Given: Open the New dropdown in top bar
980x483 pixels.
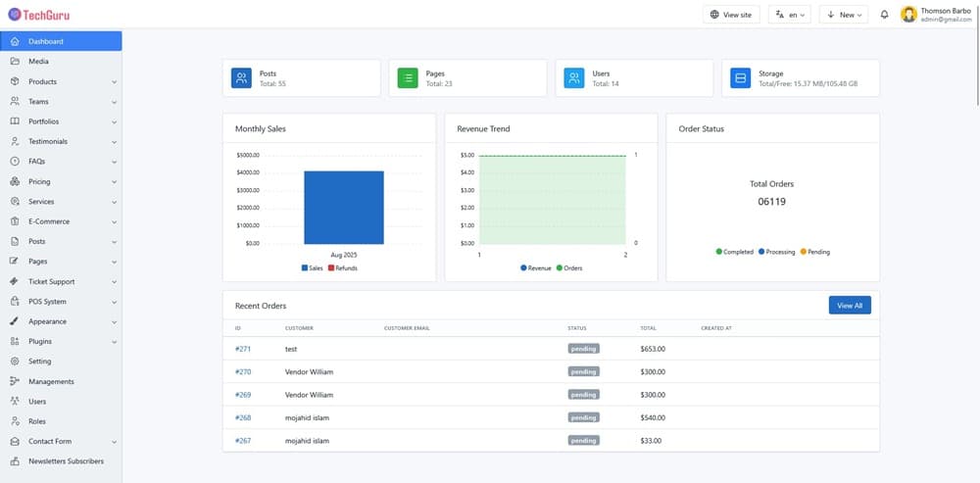Looking at the screenshot, I should 843,15.
